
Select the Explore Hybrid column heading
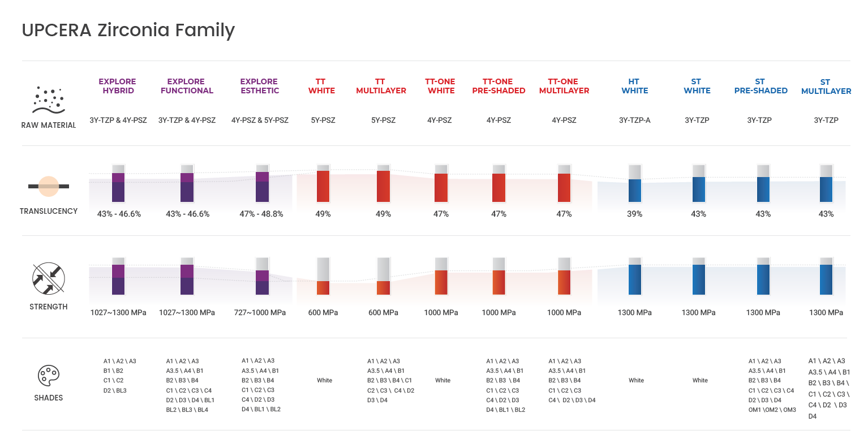[x=118, y=86]
